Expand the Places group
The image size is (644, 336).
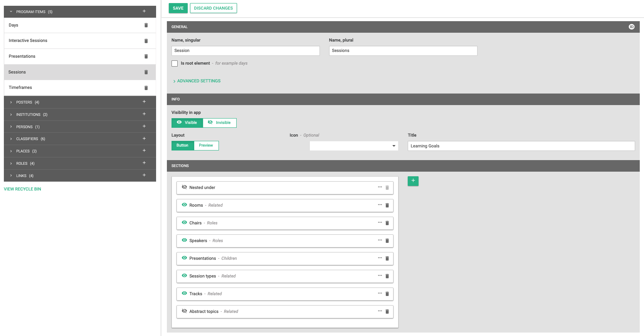coord(11,151)
